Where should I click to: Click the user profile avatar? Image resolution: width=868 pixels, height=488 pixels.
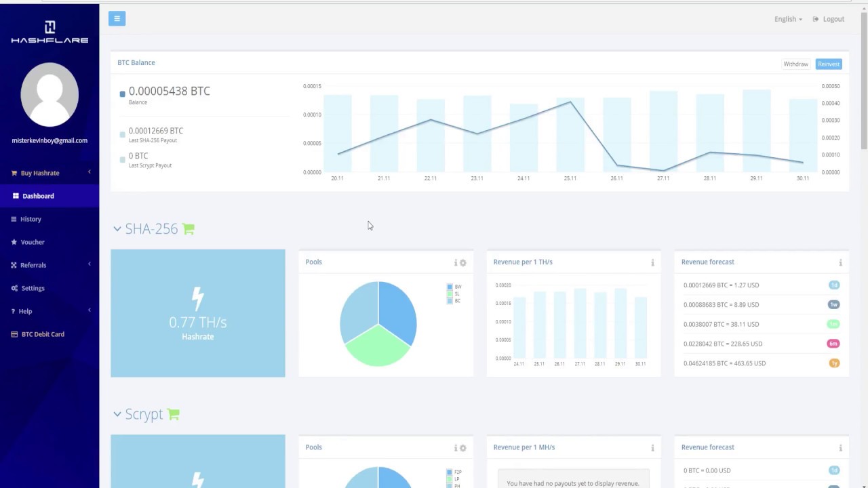point(50,94)
